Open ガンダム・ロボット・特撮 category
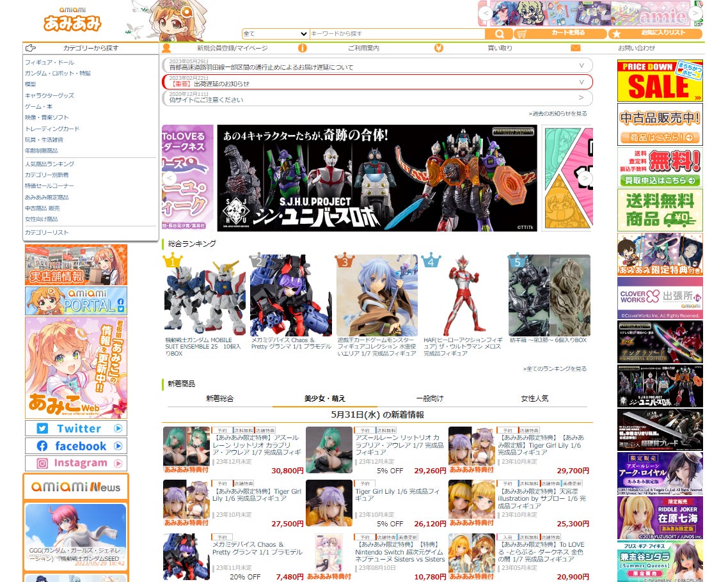The width and height of the screenshot is (728, 582). (58, 74)
